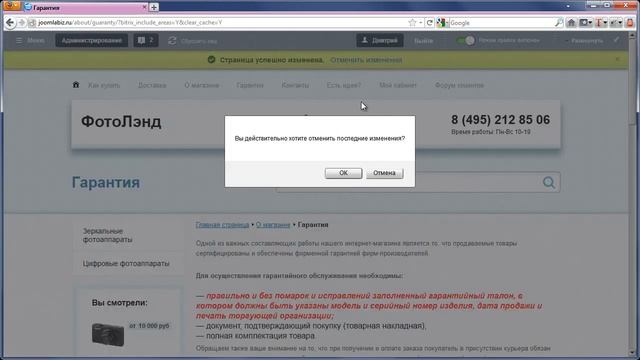
Task: Click the browser page vertical scrollbar
Action: coord(632,192)
